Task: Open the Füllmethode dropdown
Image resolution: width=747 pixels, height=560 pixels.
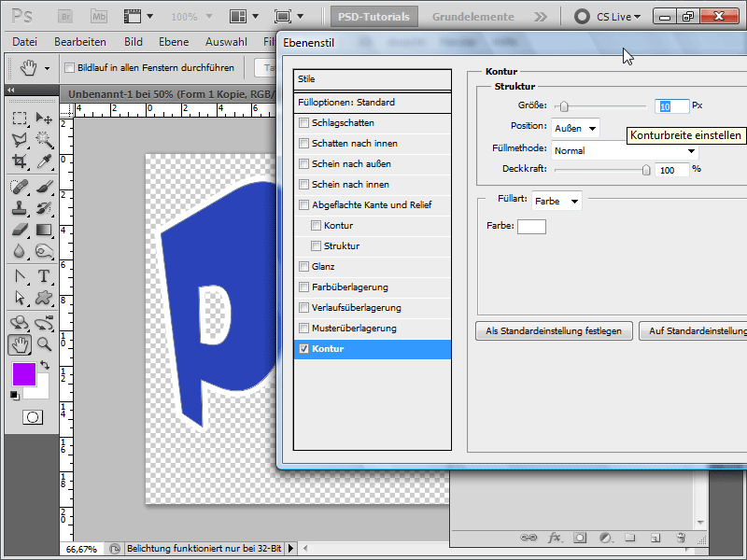Action: pos(625,151)
